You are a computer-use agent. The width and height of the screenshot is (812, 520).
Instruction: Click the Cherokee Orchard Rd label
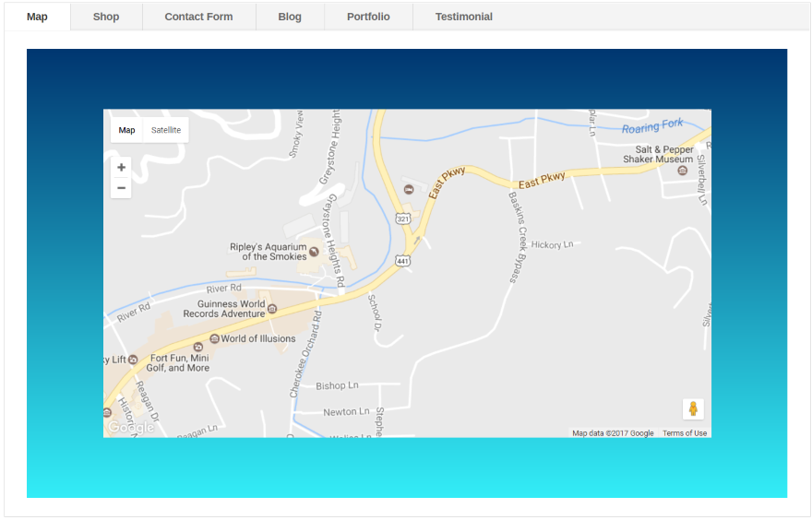306,354
